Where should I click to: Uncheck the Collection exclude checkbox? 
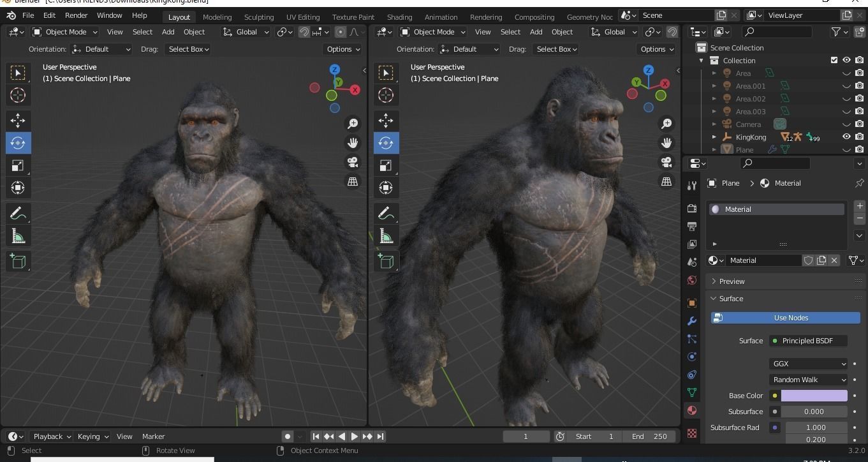click(x=834, y=60)
